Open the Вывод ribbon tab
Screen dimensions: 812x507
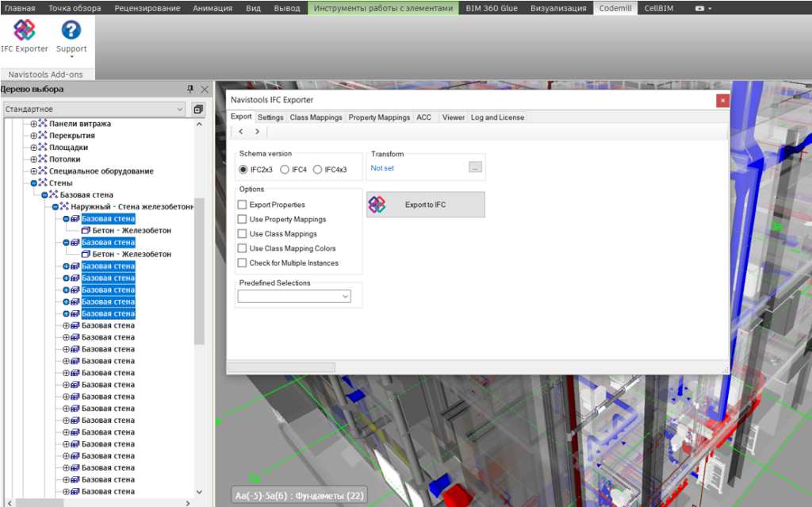coord(286,8)
